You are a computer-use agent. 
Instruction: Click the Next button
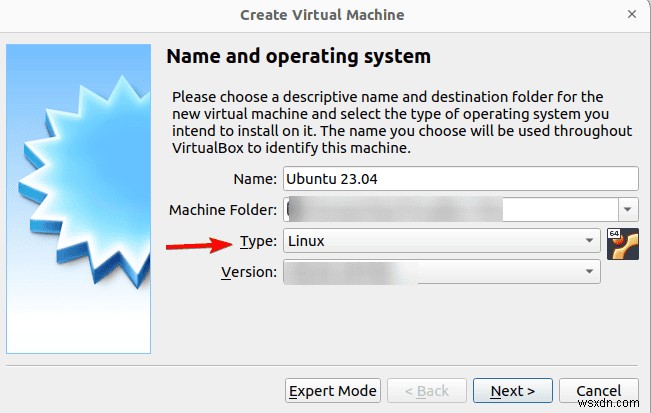coord(513,391)
